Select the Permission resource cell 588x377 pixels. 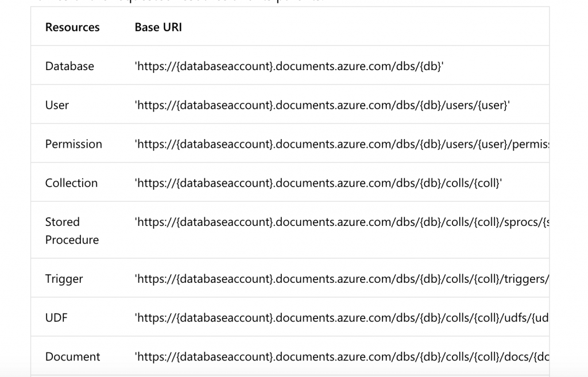(73, 144)
